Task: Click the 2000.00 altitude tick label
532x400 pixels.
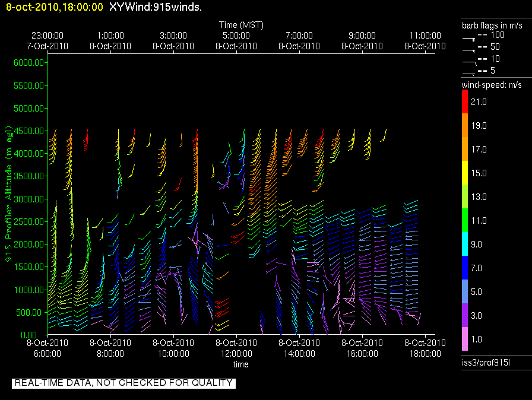Action: pyautogui.click(x=29, y=245)
